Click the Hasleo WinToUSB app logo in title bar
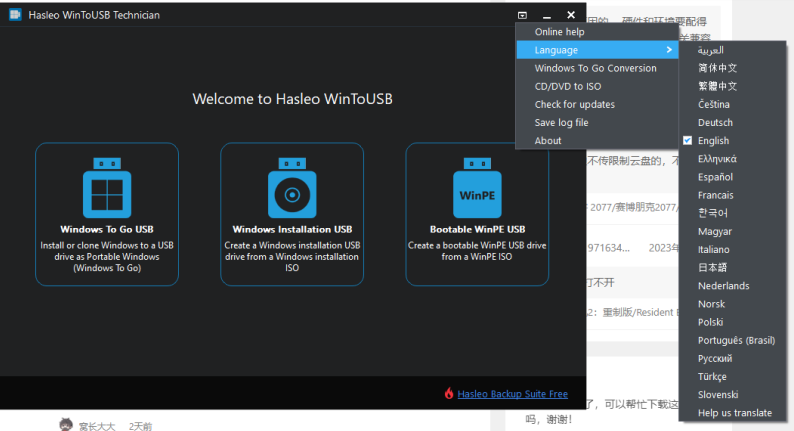794x431 pixels. [x=15, y=15]
